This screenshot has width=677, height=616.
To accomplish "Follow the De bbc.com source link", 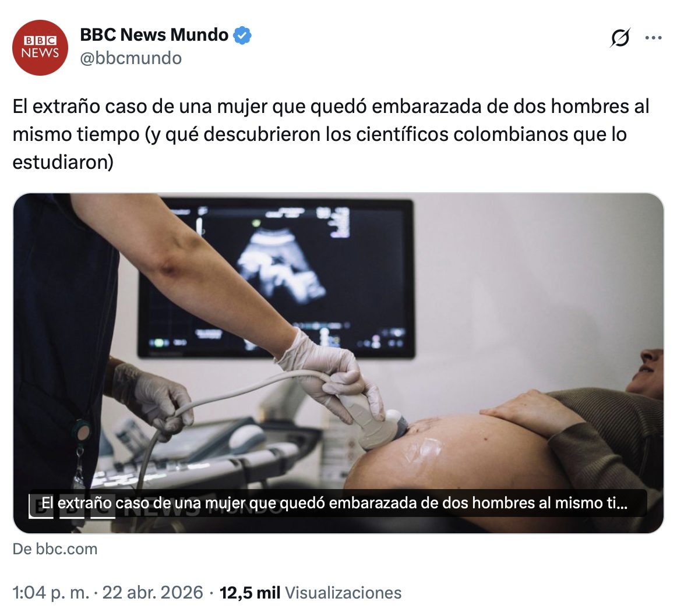I will pyautogui.click(x=55, y=549).
